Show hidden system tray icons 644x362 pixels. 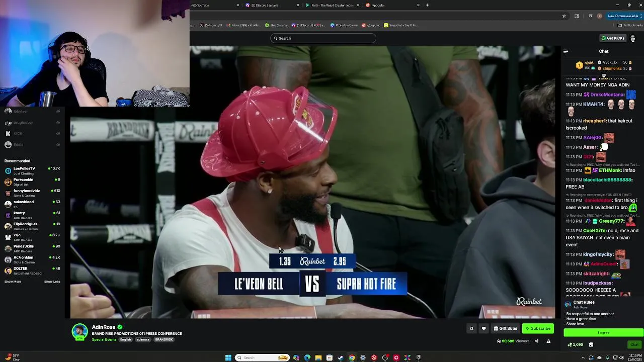[x=583, y=357]
